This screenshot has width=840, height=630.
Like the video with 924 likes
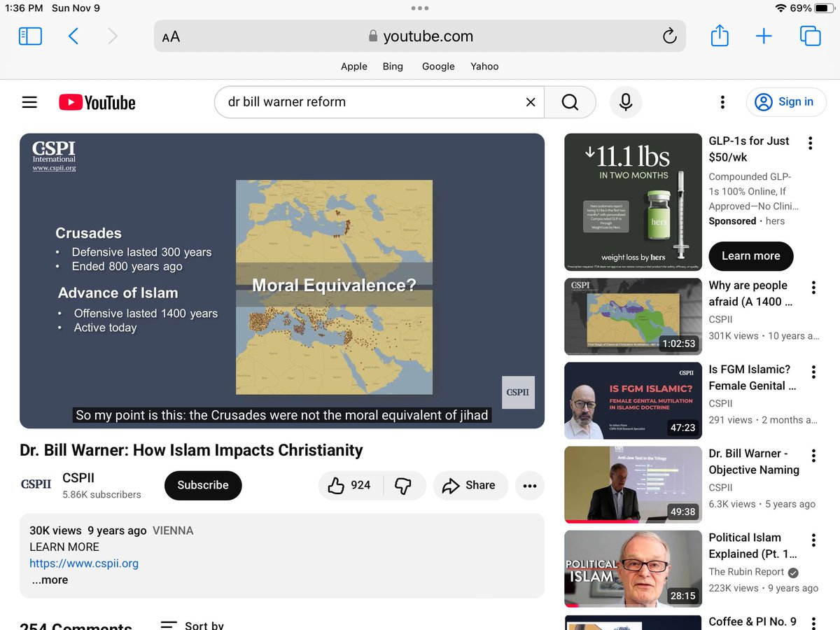tap(351, 485)
